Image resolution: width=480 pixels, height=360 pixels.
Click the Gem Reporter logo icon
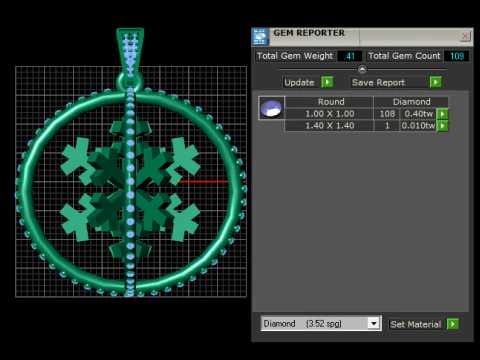pyautogui.click(x=260, y=37)
